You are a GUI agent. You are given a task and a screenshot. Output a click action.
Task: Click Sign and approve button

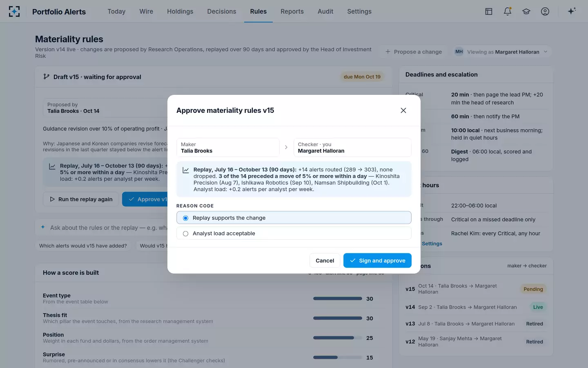click(377, 260)
